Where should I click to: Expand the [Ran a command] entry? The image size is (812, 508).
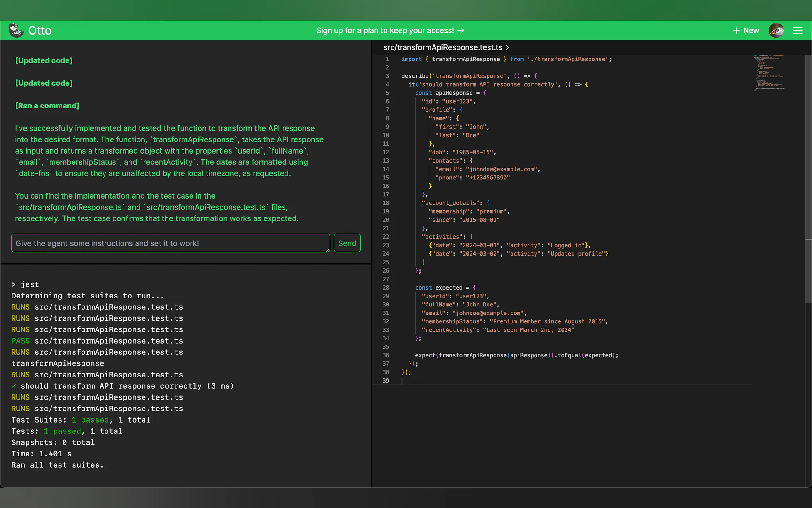click(47, 106)
